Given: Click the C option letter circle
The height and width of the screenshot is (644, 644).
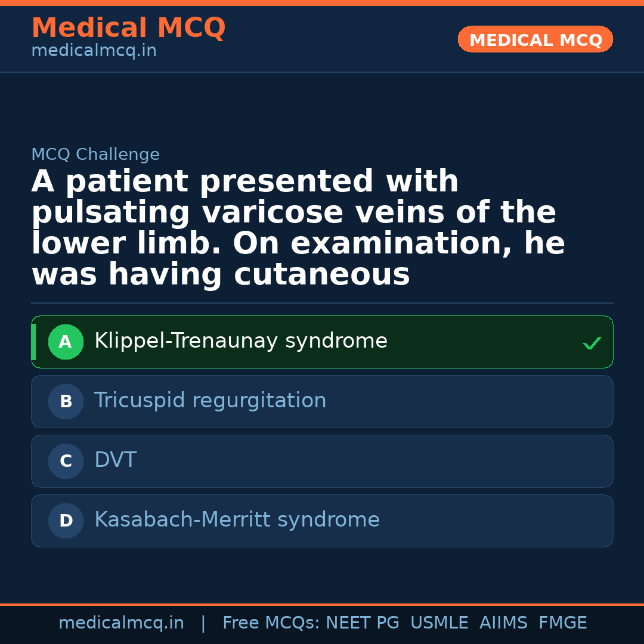Looking at the screenshot, I should click(x=66, y=462).
